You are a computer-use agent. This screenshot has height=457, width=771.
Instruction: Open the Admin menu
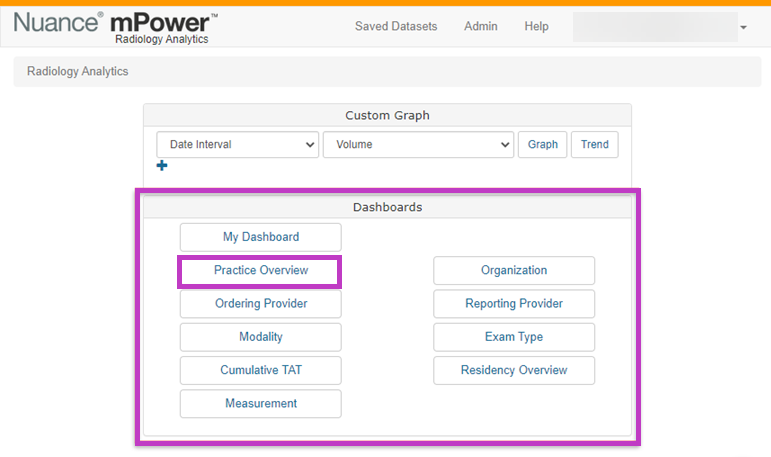tap(480, 26)
